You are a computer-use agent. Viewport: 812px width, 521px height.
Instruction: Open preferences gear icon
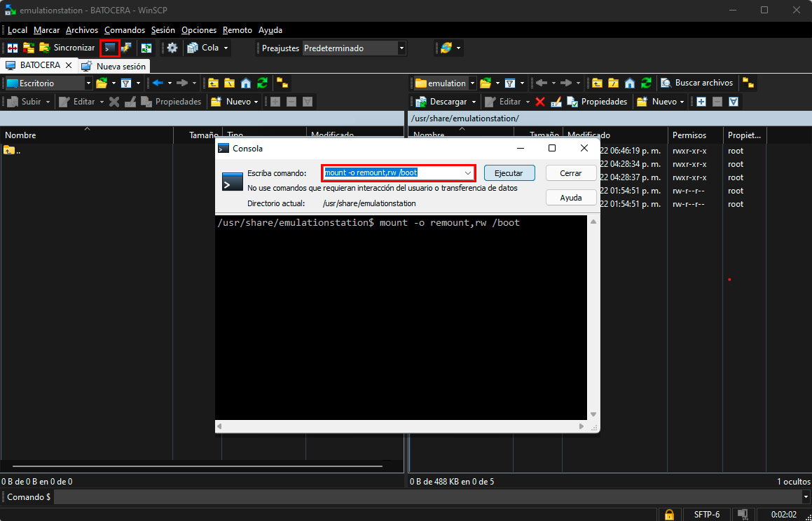(x=172, y=48)
